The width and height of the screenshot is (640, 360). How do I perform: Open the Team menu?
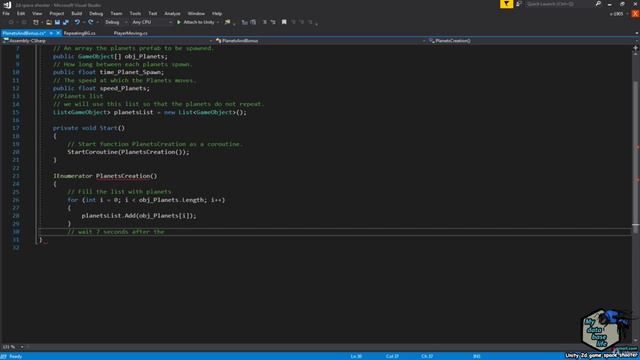pos(116,13)
